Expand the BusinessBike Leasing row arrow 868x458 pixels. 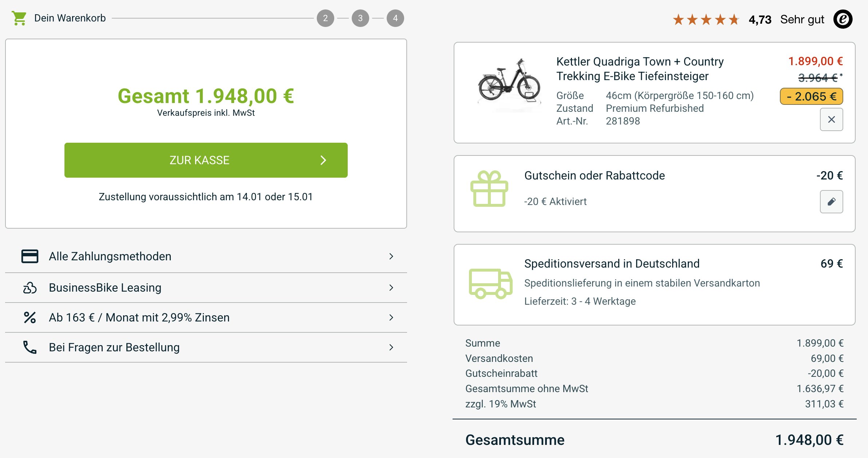(x=391, y=288)
